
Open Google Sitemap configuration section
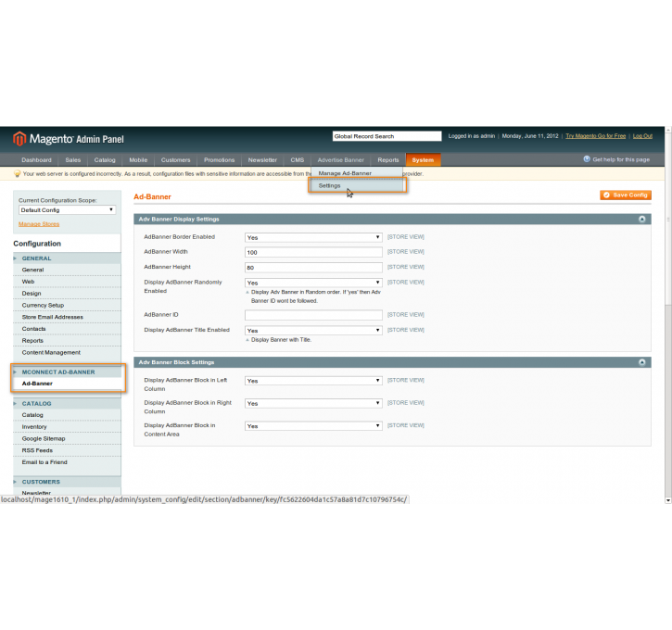coord(44,438)
